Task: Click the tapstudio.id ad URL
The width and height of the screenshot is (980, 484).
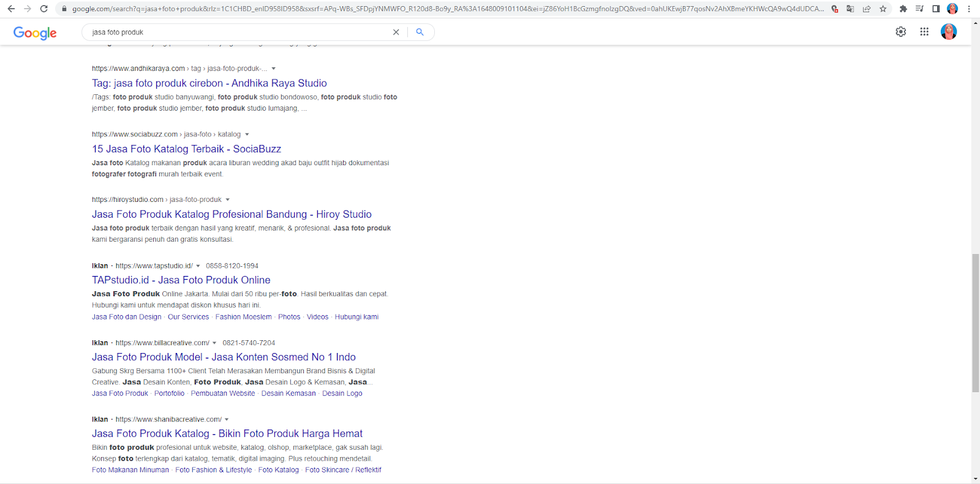Action: point(154,266)
